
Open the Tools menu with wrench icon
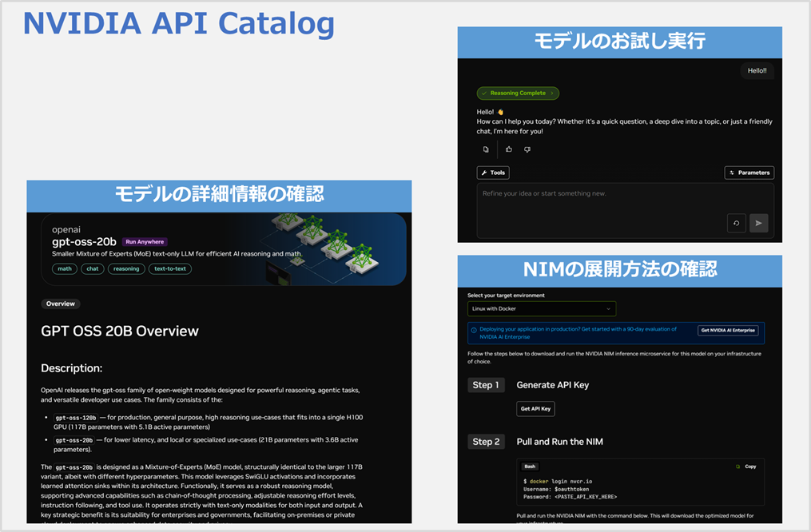click(493, 172)
